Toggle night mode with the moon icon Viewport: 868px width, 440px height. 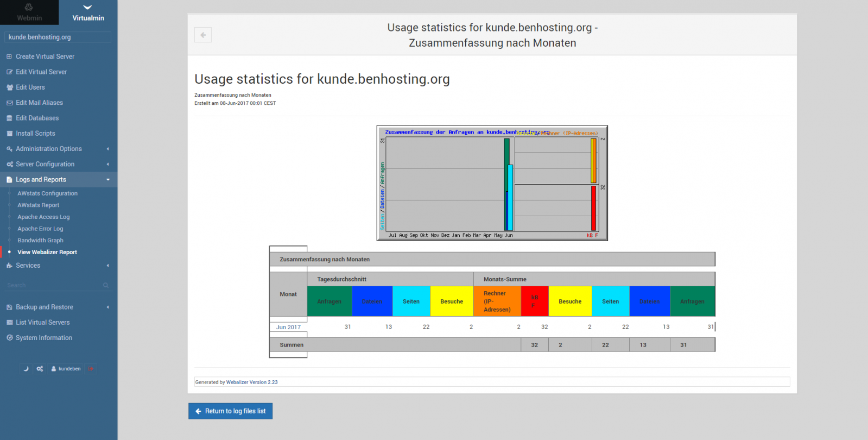tap(26, 369)
